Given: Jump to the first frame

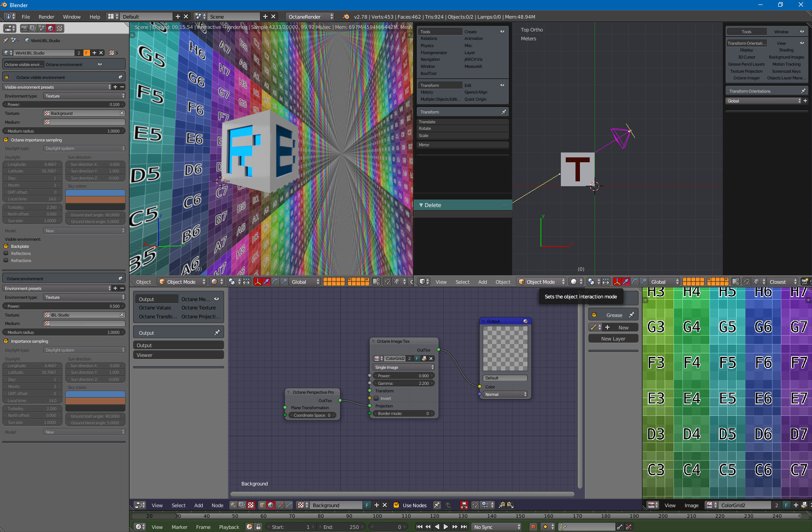Looking at the screenshot, I should pos(419,527).
